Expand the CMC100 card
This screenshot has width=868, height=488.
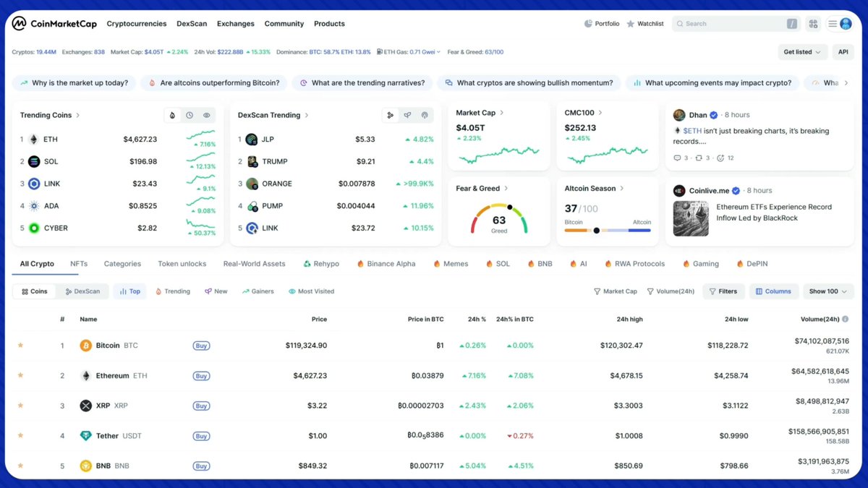[600, 113]
